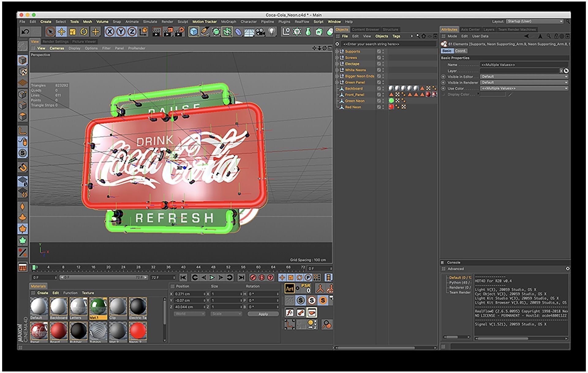Click the Art shader icon

pyautogui.click(x=289, y=288)
